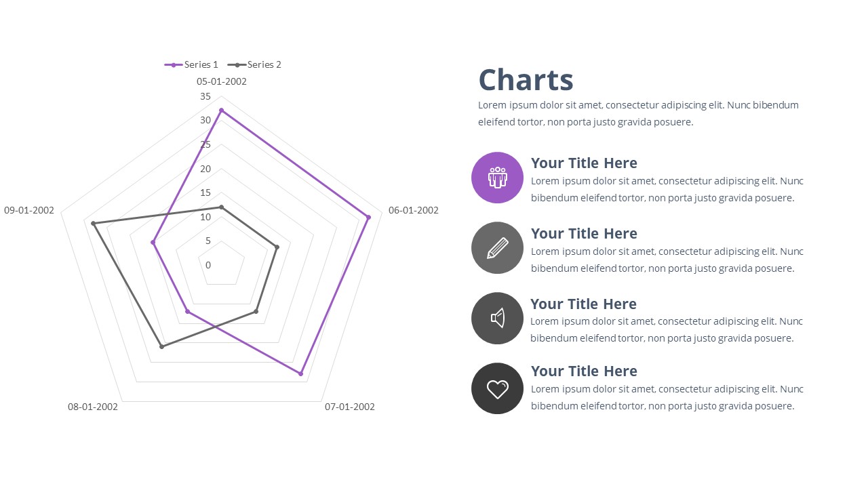
Task: Click Series 1 data point at 05-01-2002
Action: pyautogui.click(x=221, y=110)
